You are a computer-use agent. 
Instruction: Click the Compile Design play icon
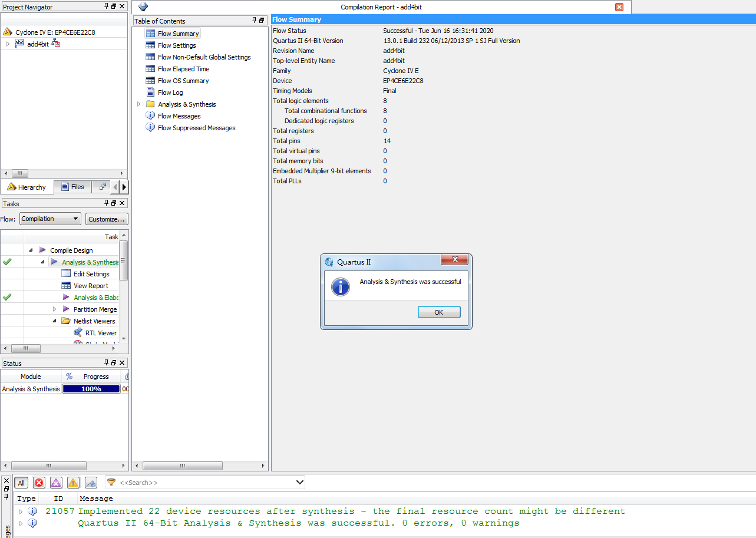(x=42, y=250)
